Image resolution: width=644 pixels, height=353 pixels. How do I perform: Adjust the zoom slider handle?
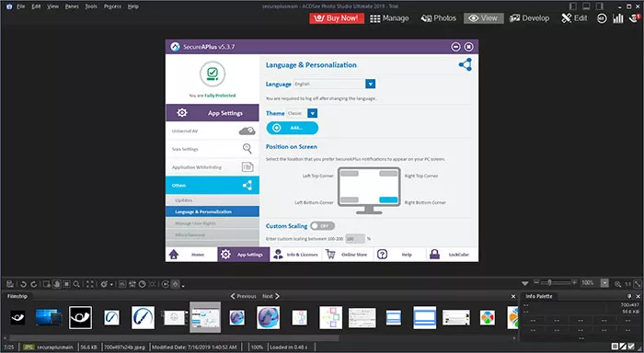(549, 282)
